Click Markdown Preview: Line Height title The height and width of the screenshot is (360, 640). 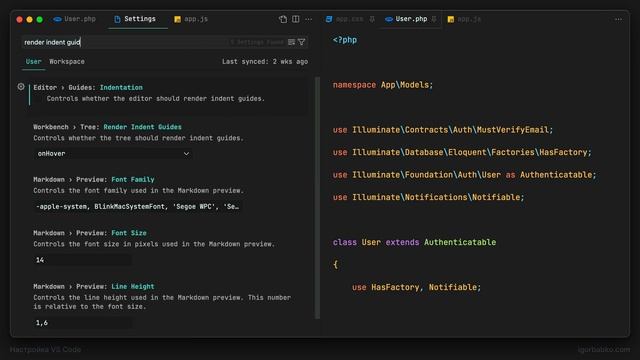(94, 287)
